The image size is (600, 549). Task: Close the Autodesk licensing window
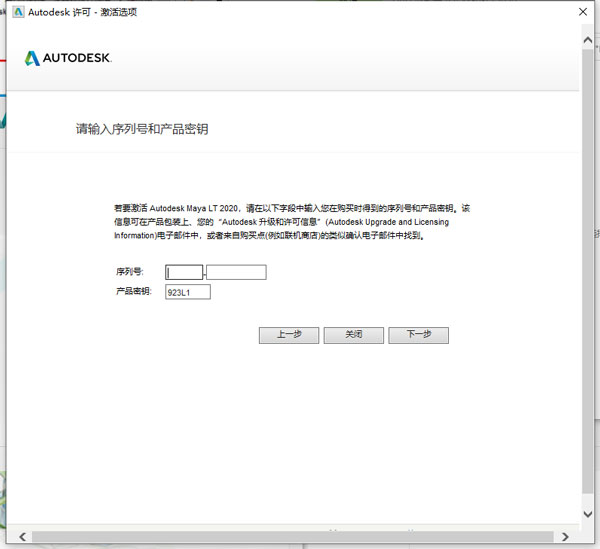pyautogui.click(x=583, y=12)
